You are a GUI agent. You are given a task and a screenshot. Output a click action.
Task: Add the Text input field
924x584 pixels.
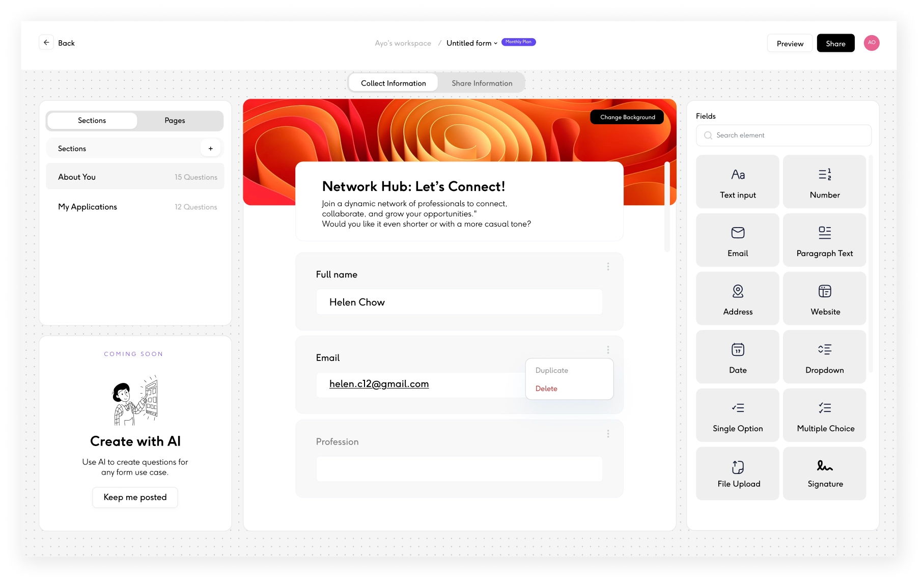pyautogui.click(x=737, y=182)
